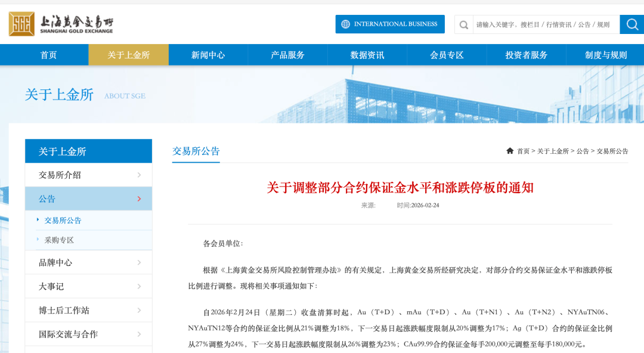This screenshot has width=644, height=353.
Task: Switch to the 数据资讯 tab
Action: coord(367,54)
